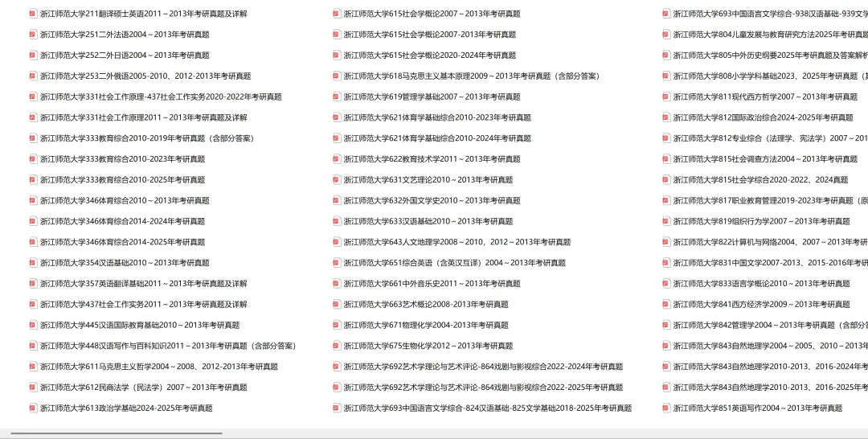Click PDF icon of 333教育综合2010-2025 file
This screenshot has width=868, height=439.
tap(33, 179)
